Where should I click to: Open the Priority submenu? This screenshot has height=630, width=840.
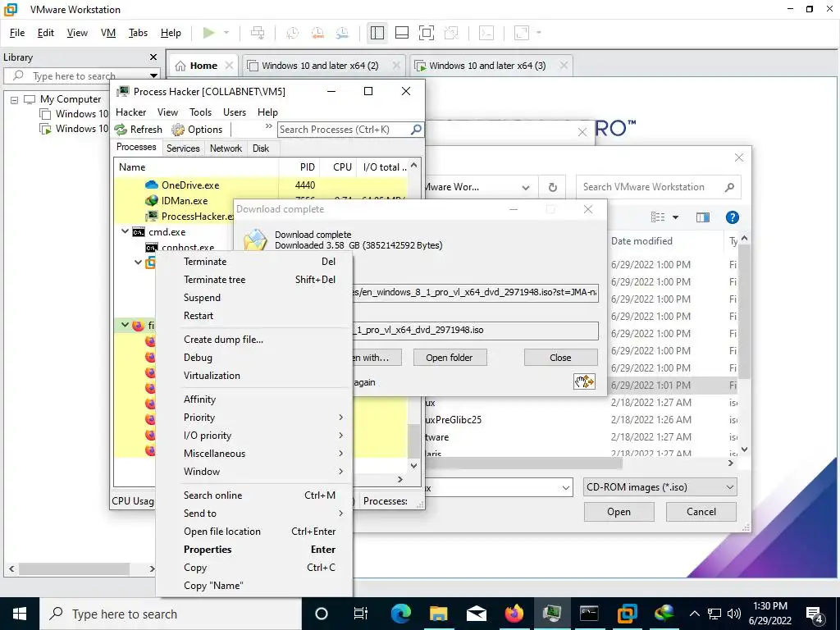(254, 418)
